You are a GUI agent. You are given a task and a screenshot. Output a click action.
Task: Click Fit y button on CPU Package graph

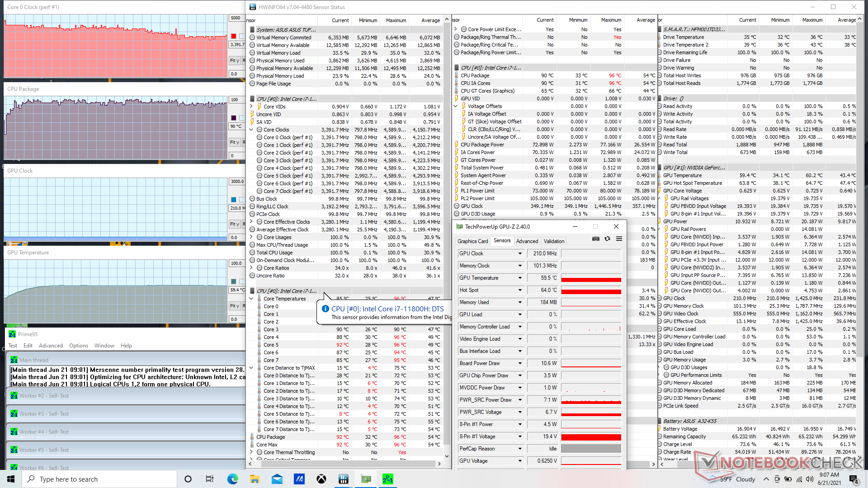[234, 142]
